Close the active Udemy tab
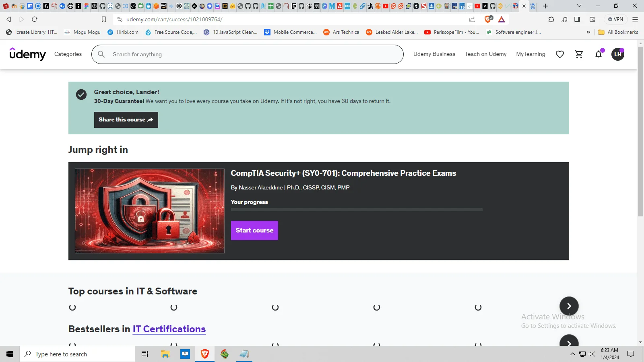This screenshot has height=362, width=644. [x=524, y=6]
